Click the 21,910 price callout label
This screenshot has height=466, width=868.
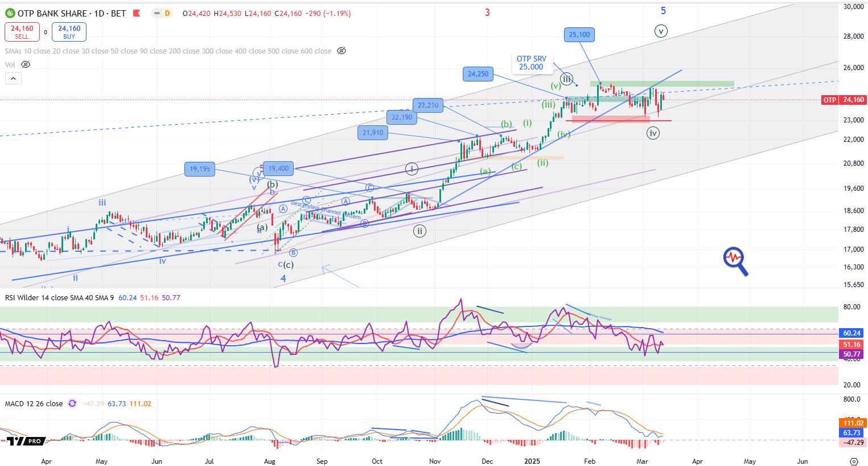point(373,133)
